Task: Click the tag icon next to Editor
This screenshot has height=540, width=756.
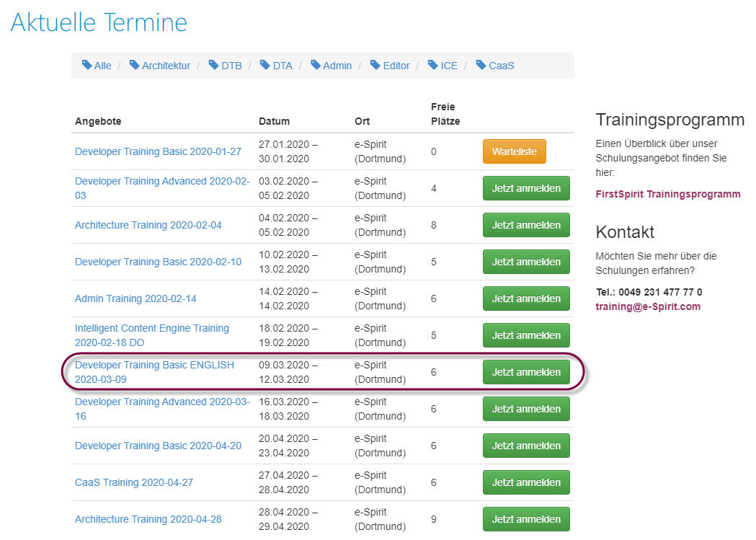Action: pyautogui.click(x=375, y=65)
